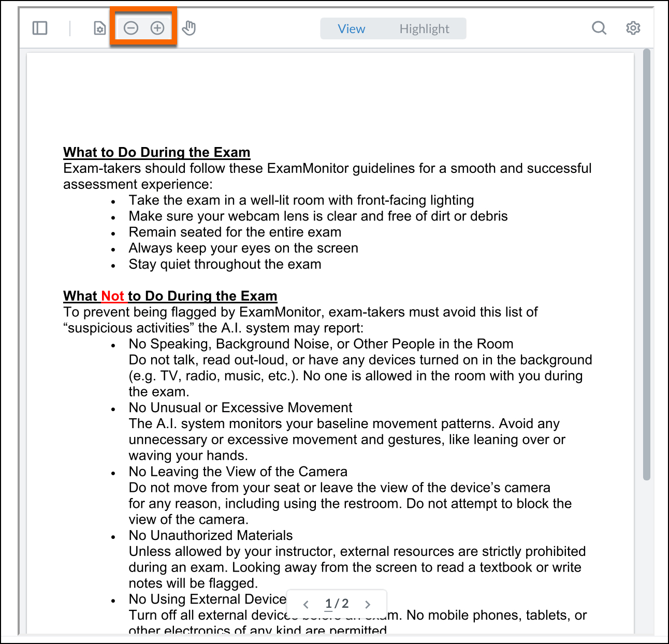The width and height of the screenshot is (669, 644).
Task: Open page view settings icon
Action: click(x=99, y=28)
